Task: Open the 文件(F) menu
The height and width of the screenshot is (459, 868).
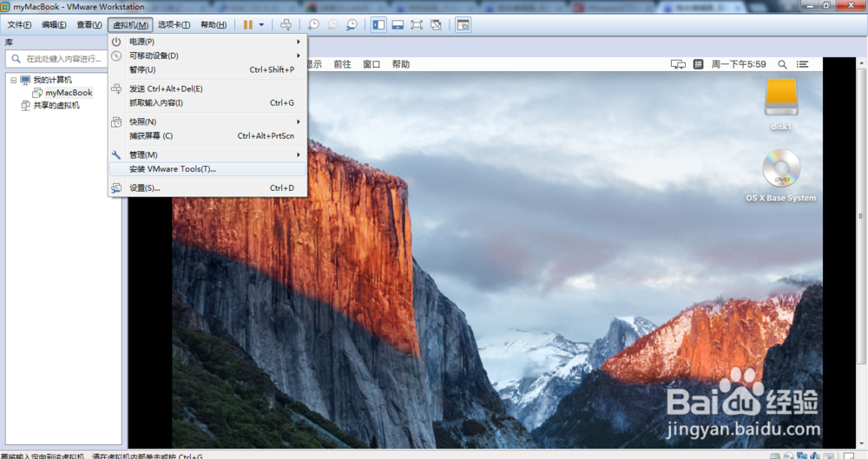Action: pyautogui.click(x=19, y=25)
